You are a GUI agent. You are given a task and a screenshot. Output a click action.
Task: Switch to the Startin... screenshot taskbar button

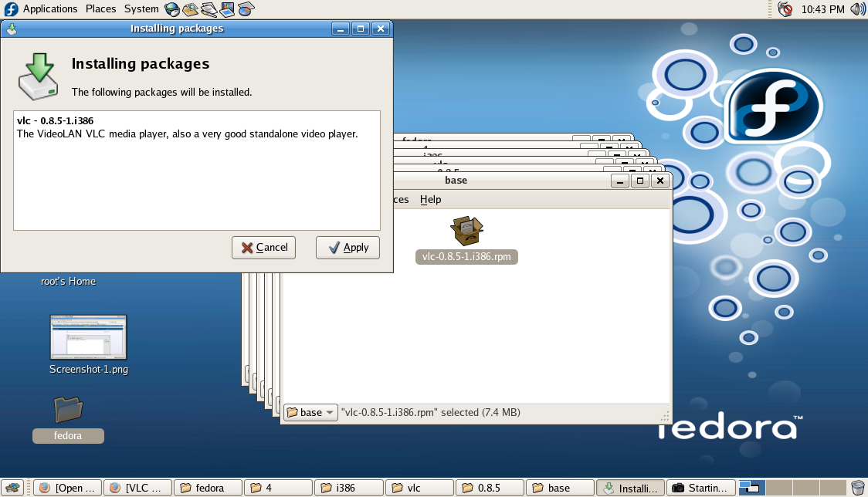click(x=701, y=488)
